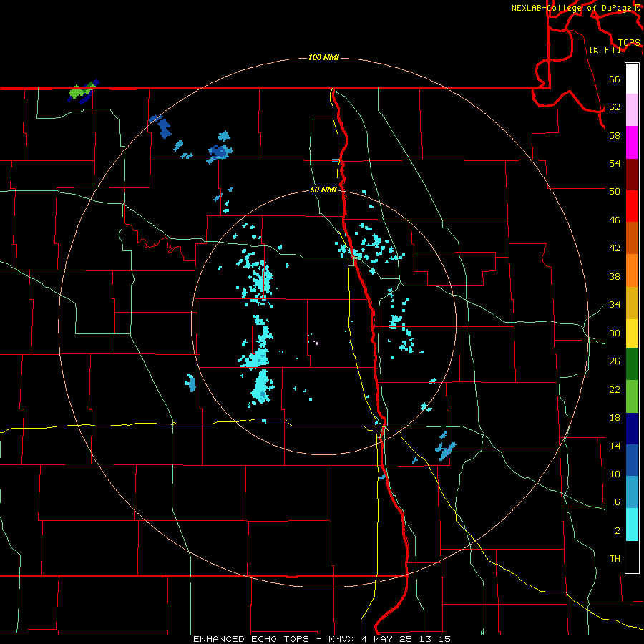Click the 6 value on the legend

coord(618,502)
